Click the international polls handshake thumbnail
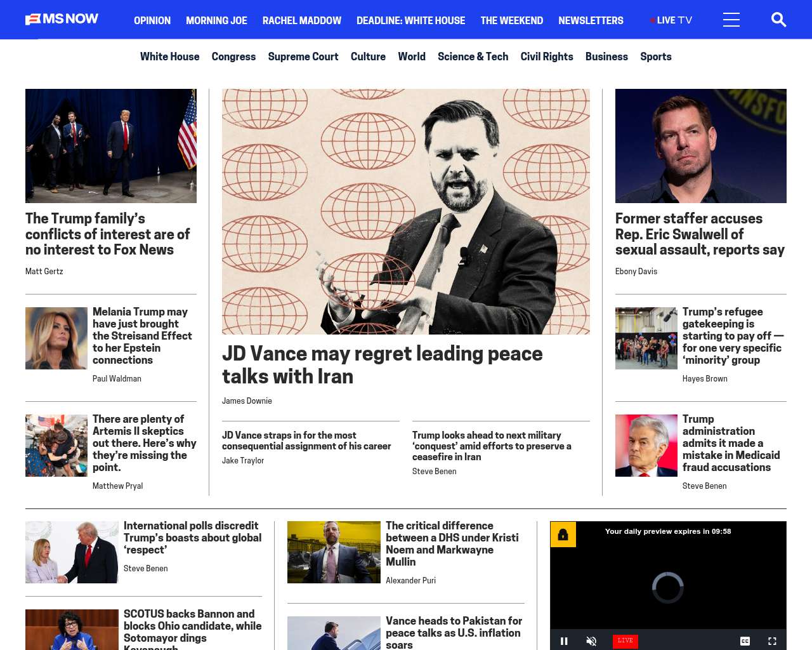 point(72,552)
